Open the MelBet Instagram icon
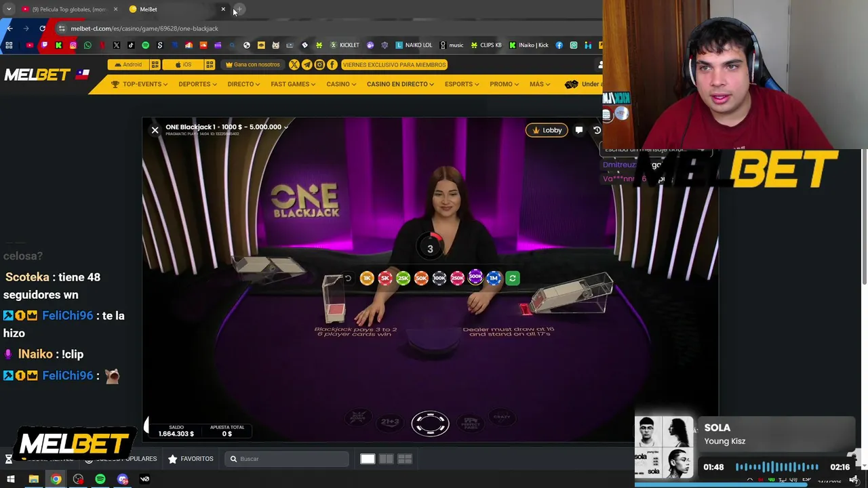Viewport: 868px width, 488px height. pos(319,64)
